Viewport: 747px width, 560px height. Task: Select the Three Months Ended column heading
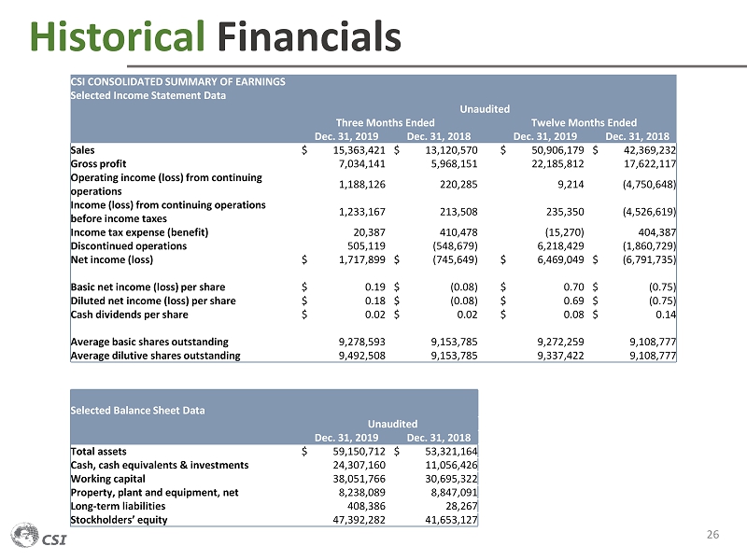click(x=385, y=122)
